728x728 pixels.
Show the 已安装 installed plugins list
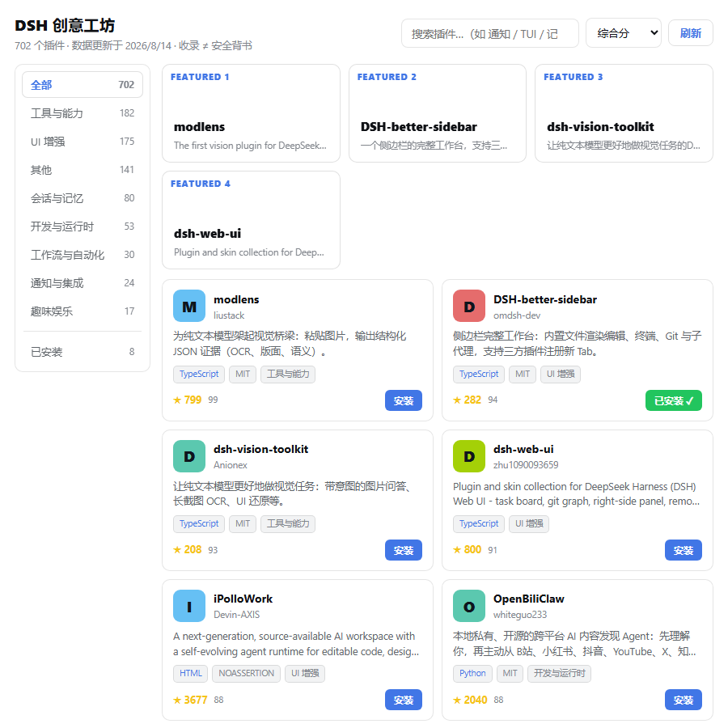tap(83, 352)
